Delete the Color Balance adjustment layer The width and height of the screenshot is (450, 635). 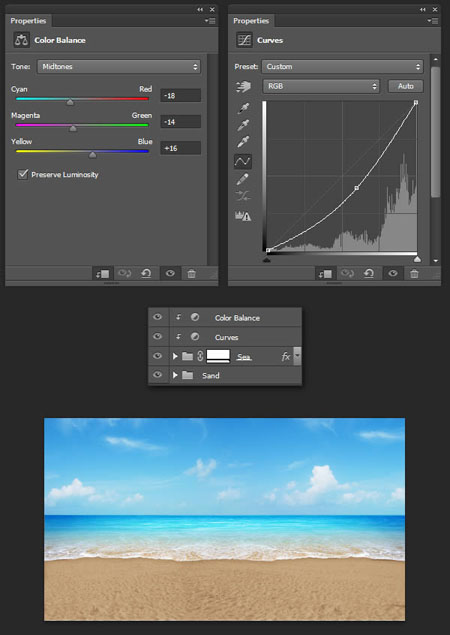point(192,274)
